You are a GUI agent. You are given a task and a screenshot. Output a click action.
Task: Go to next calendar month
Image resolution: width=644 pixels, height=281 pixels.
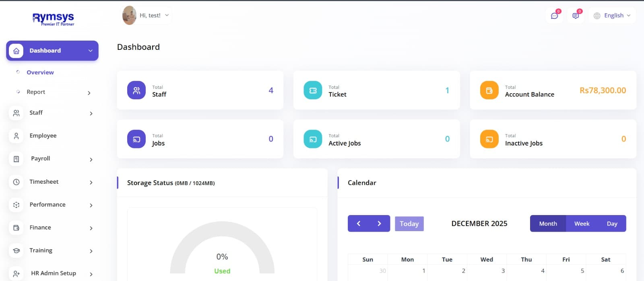379,224
